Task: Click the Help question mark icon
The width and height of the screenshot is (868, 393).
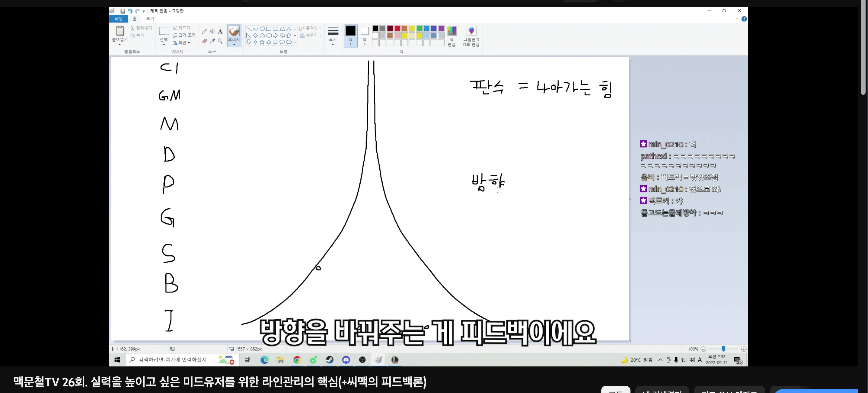Action: [x=744, y=19]
